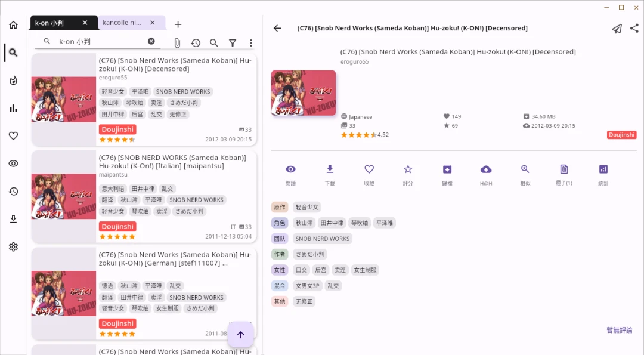Run the search with the magnifier icon in the toolbar

(213, 43)
